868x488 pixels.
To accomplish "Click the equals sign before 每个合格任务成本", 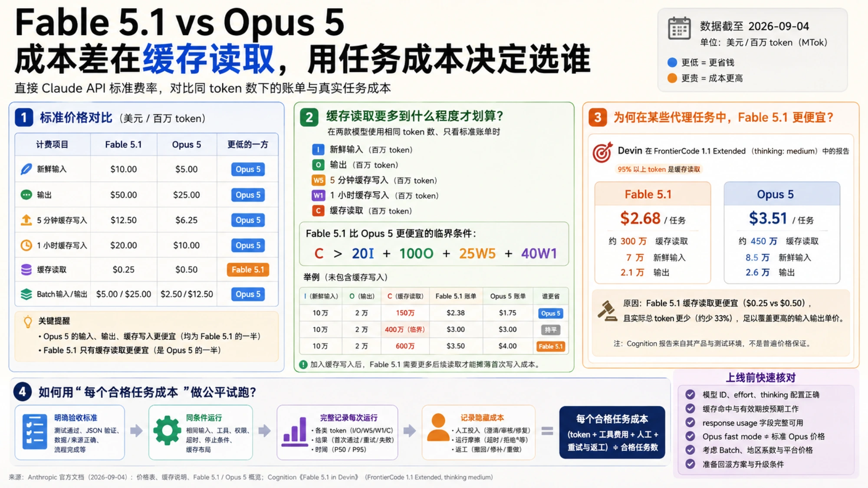I will pos(547,431).
